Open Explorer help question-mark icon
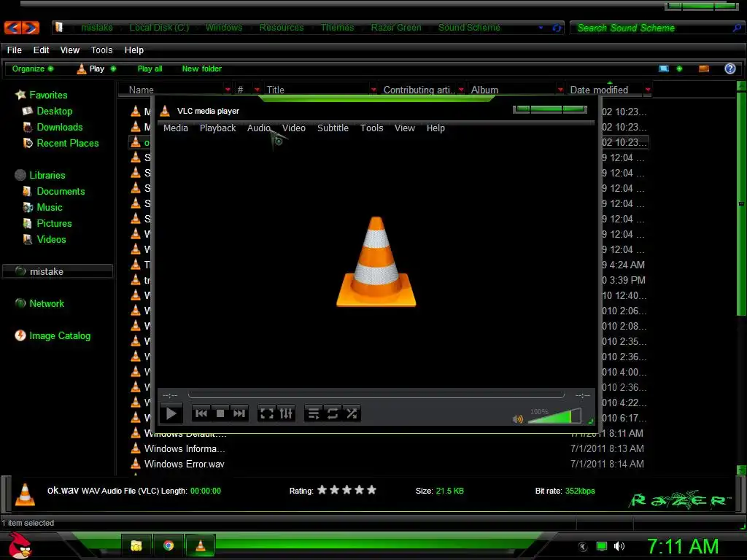Image resolution: width=747 pixels, height=560 pixels. click(729, 69)
